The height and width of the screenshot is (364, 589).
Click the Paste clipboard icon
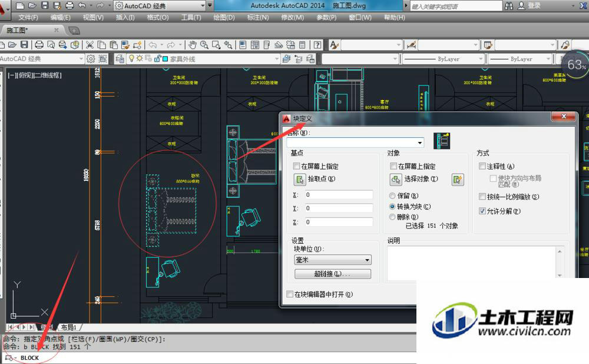pyautogui.click(x=114, y=45)
